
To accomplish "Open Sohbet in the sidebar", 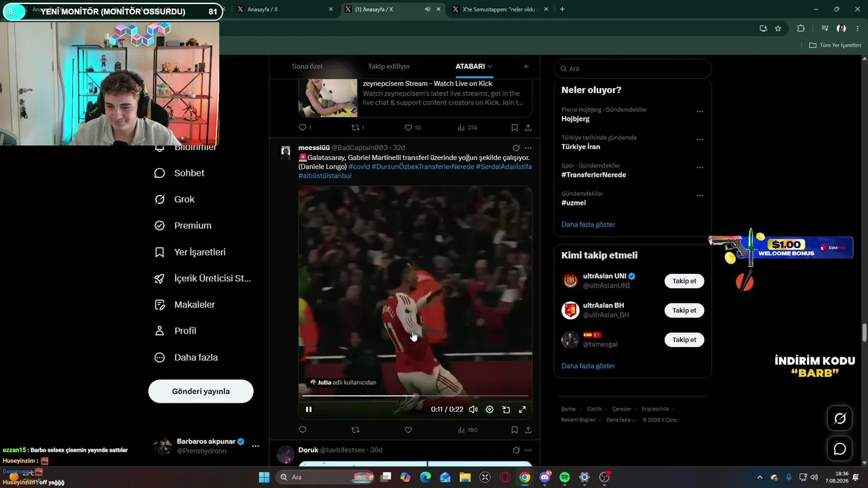I will click(x=180, y=173).
